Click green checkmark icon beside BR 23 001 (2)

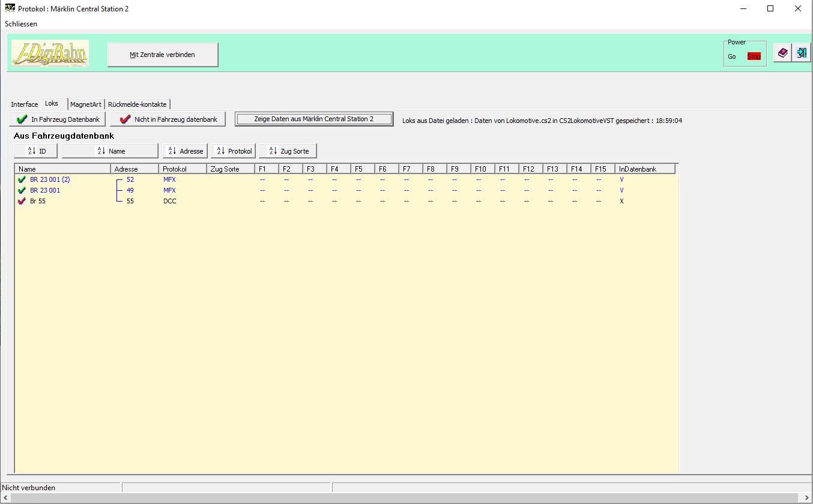(22, 179)
